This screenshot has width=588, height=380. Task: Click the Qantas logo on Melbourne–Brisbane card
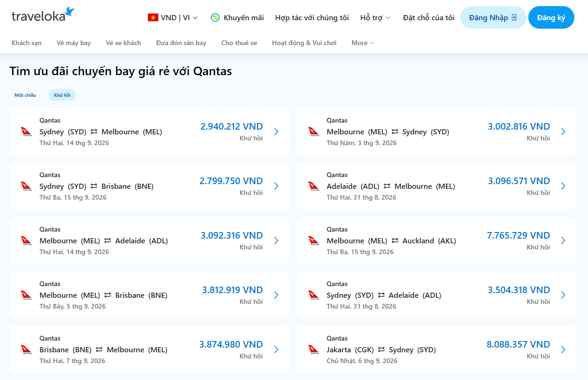pyautogui.click(x=26, y=295)
